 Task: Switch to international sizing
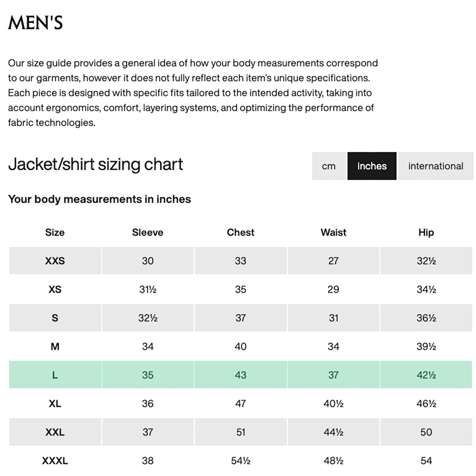[x=436, y=166]
